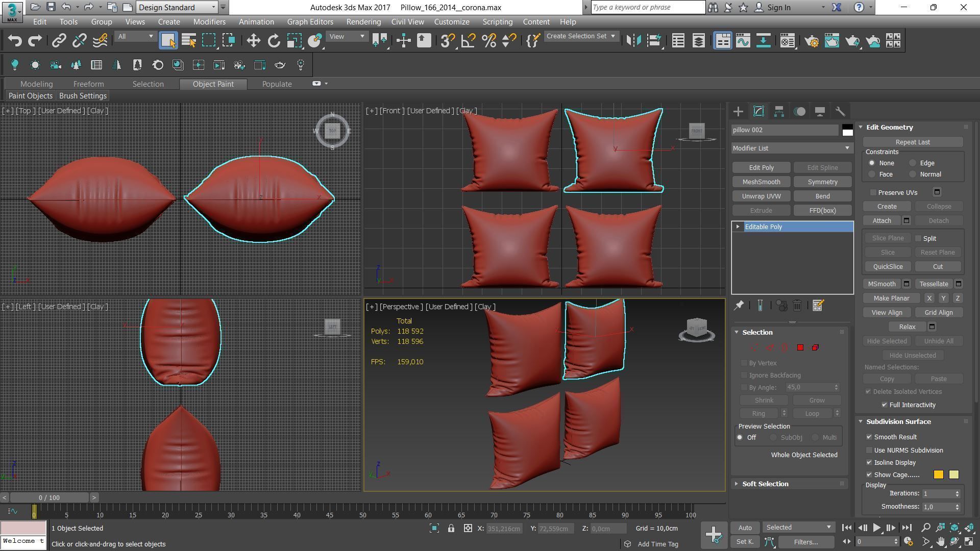Uncheck Smooth Result checkbox

coord(869,437)
